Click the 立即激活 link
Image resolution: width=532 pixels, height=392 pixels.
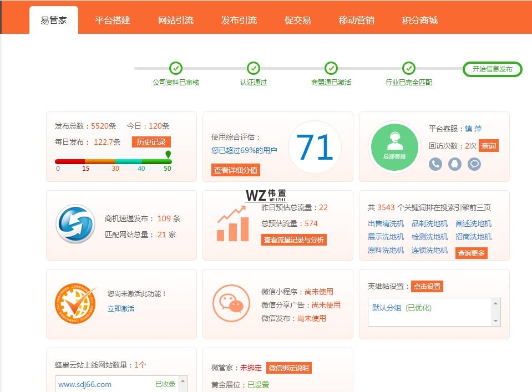point(121,308)
